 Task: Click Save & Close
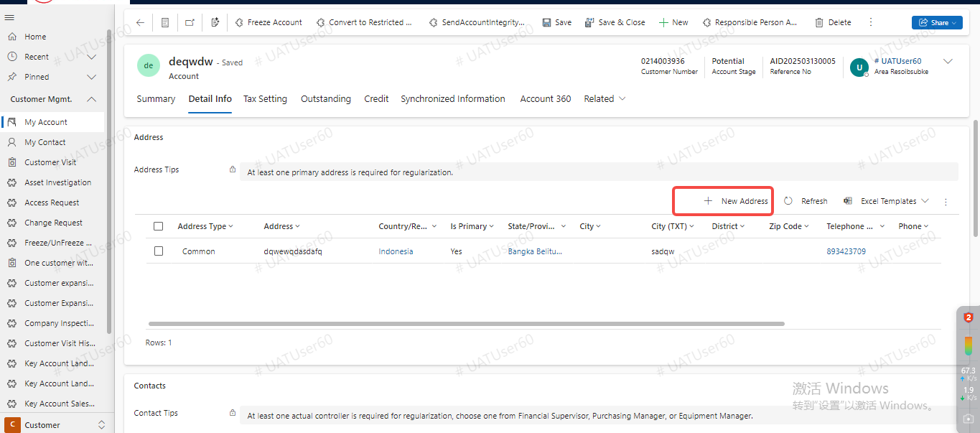pos(615,22)
